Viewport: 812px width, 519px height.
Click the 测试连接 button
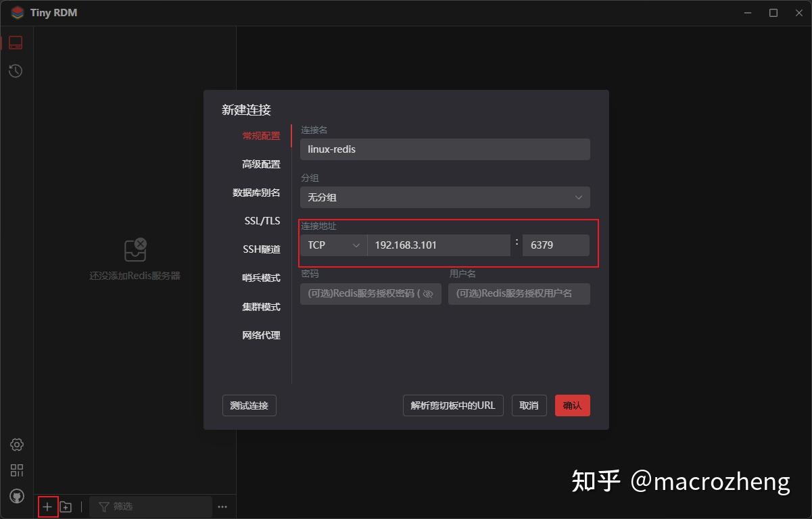[249, 405]
